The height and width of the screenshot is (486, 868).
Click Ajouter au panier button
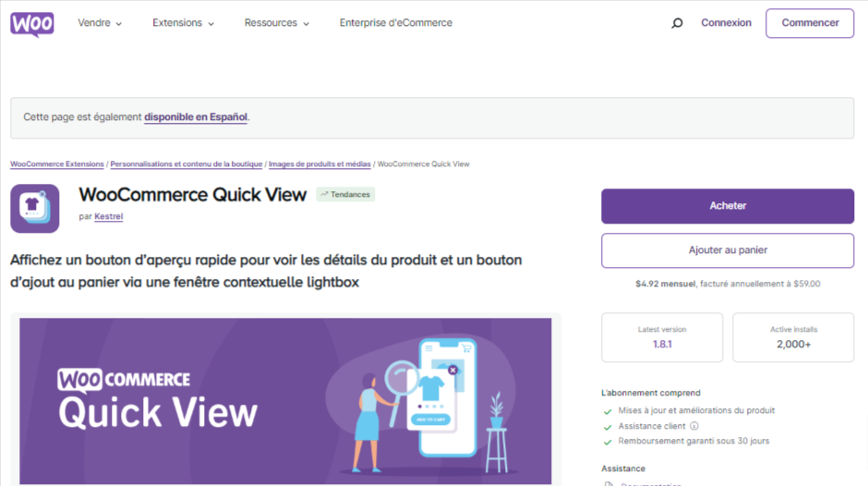728,250
